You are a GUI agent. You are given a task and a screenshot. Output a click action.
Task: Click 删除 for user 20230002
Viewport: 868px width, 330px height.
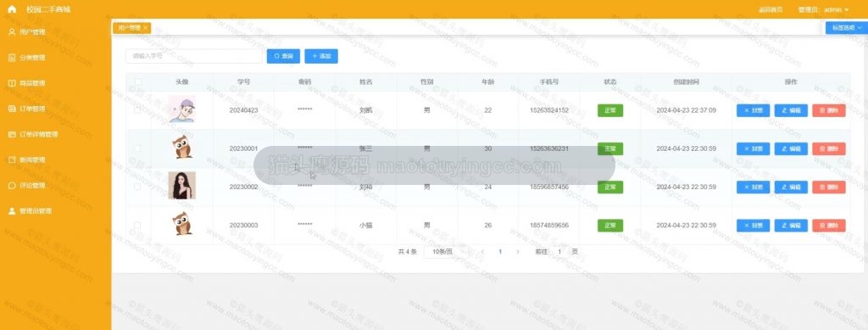tap(829, 187)
